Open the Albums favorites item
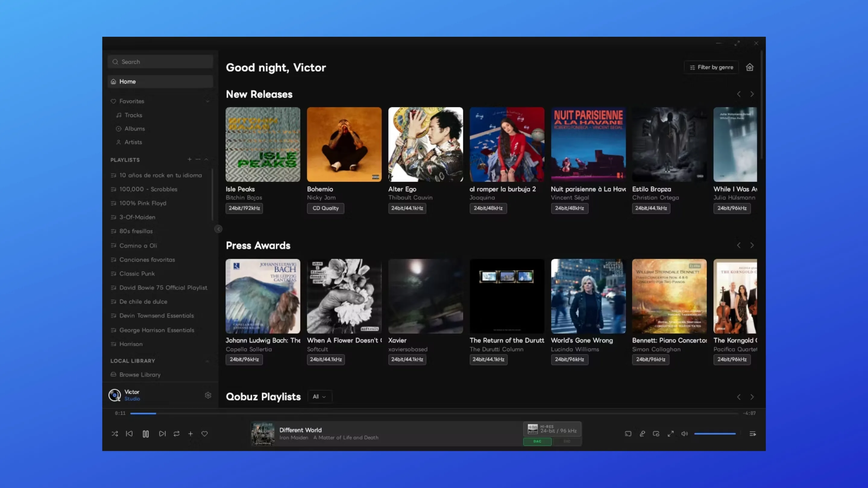 (x=134, y=129)
